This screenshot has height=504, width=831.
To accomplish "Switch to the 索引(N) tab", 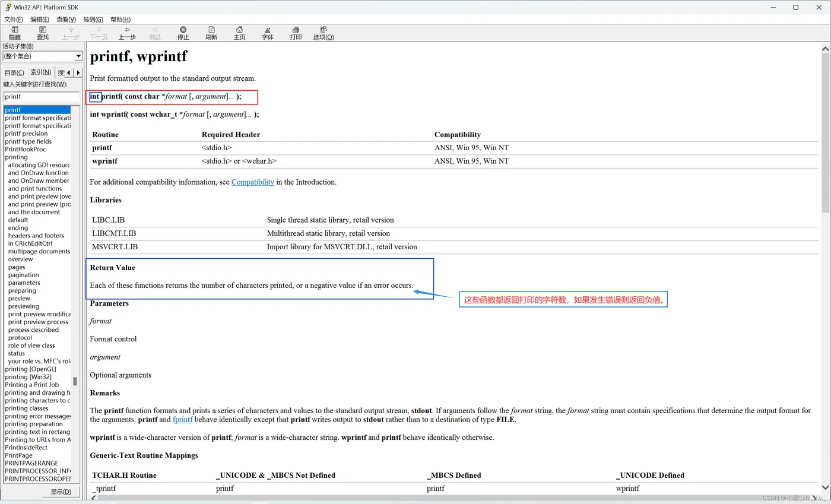I will (x=41, y=72).
